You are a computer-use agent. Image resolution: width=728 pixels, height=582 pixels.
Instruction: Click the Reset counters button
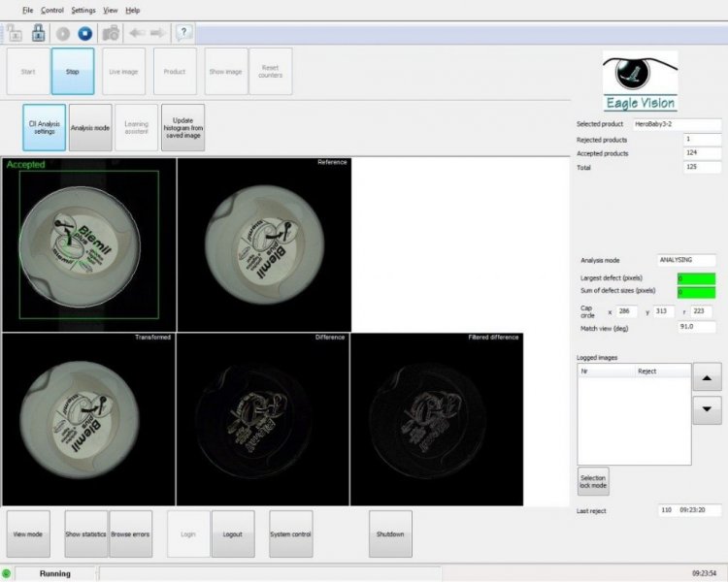point(270,72)
